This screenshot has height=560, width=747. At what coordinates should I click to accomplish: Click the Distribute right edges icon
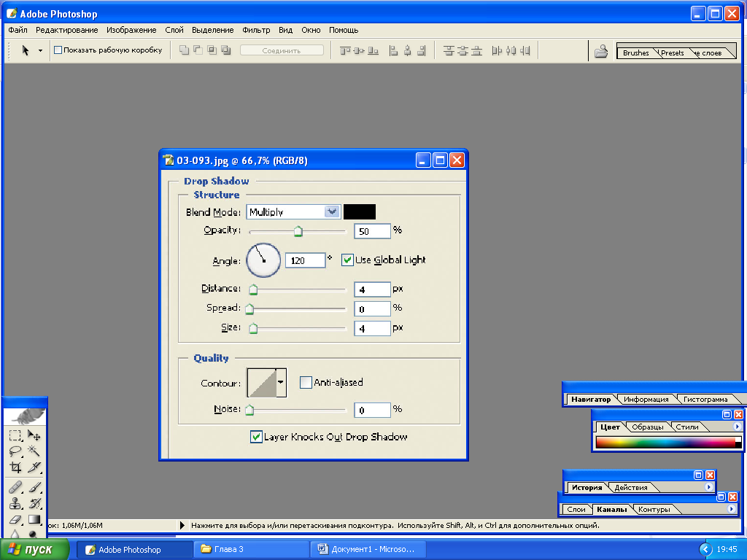(x=525, y=50)
